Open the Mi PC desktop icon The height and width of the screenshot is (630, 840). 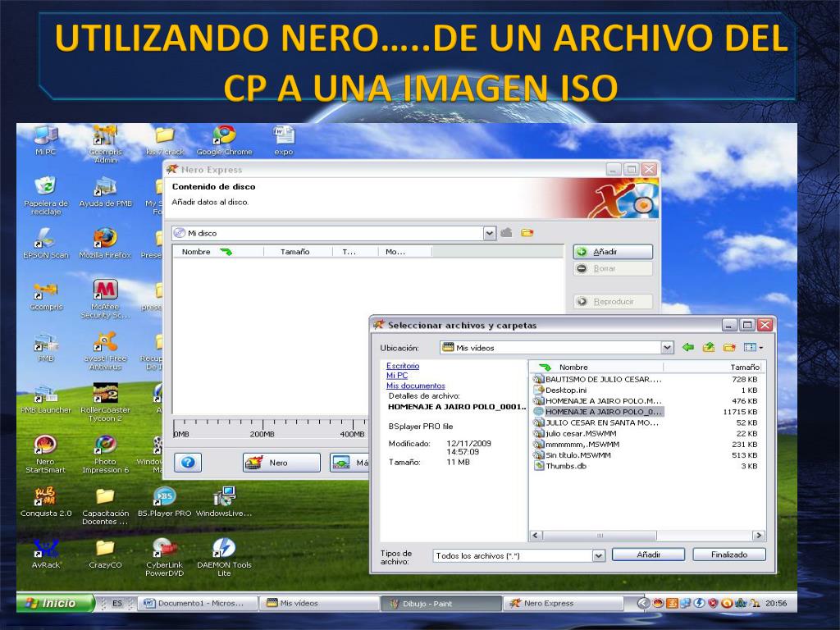point(46,139)
